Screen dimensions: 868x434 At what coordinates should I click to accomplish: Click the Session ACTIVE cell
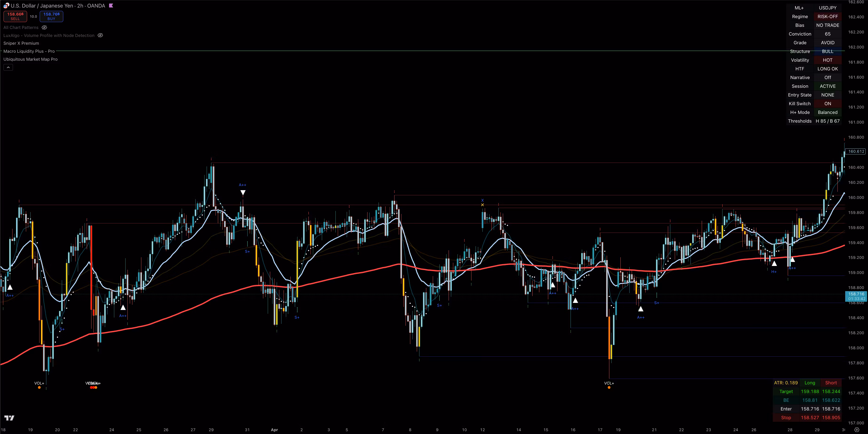click(x=828, y=86)
